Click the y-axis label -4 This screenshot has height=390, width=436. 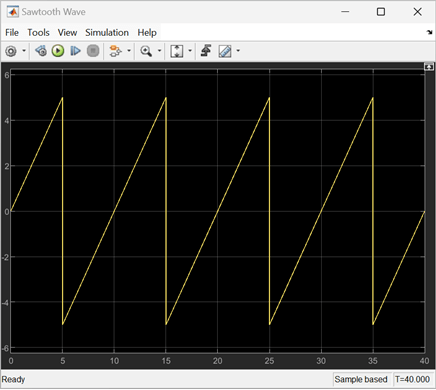5,303
